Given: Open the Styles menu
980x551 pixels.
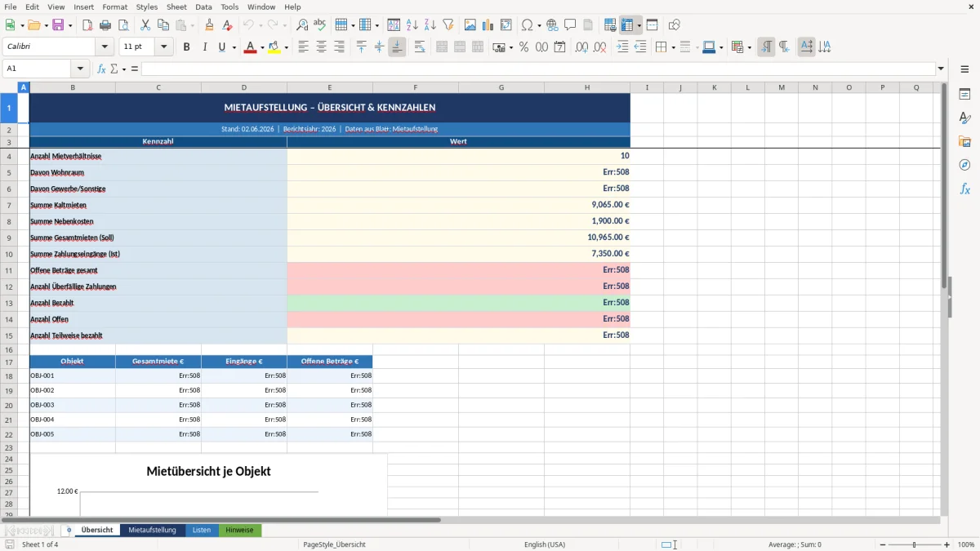Looking at the screenshot, I should pos(147,7).
